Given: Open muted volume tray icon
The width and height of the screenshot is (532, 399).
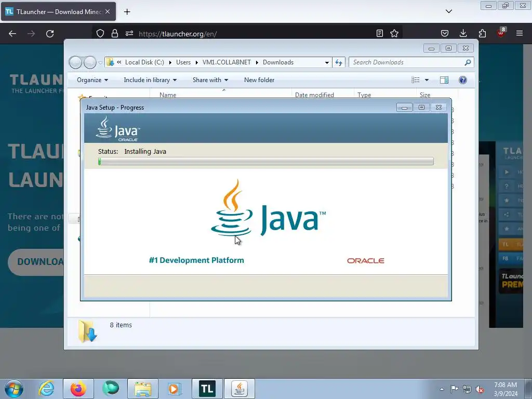Looking at the screenshot, I should pos(480,389).
